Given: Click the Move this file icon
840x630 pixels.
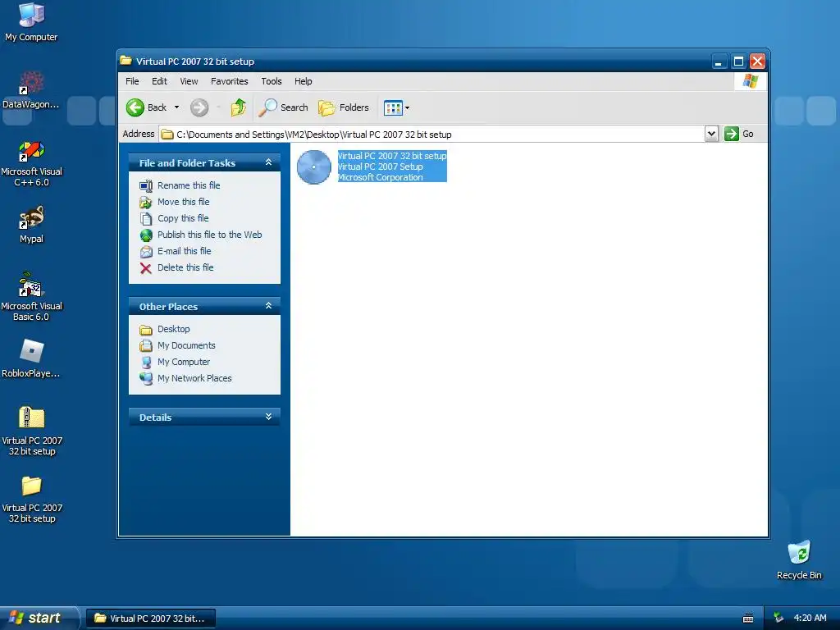Looking at the screenshot, I should click(146, 203).
